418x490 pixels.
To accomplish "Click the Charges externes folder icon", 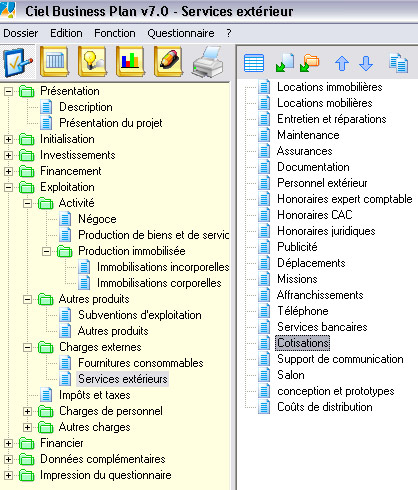I will pos(46,347).
